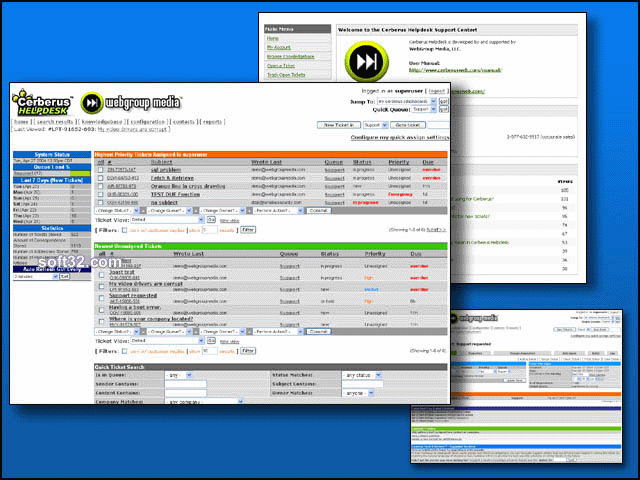Image resolution: width=640 pixels, height=480 pixels.
Task: Check the box for 'Fetch & Retrieve' ticket
Action: [x=100, y=178]
